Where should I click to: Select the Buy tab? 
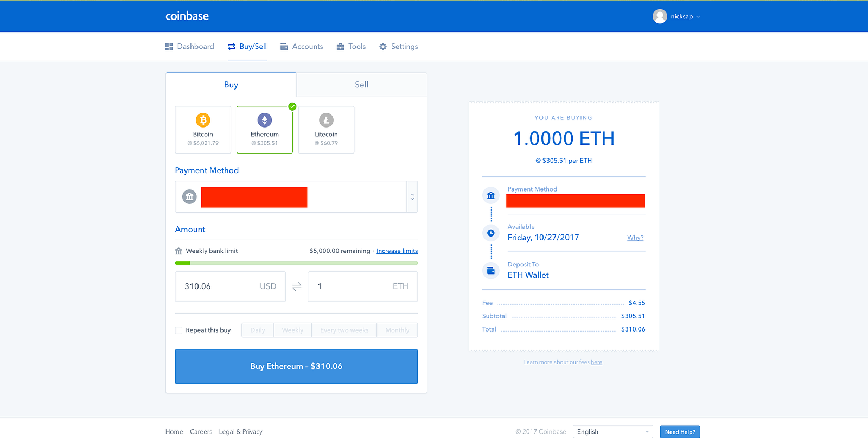pos(231,85)
